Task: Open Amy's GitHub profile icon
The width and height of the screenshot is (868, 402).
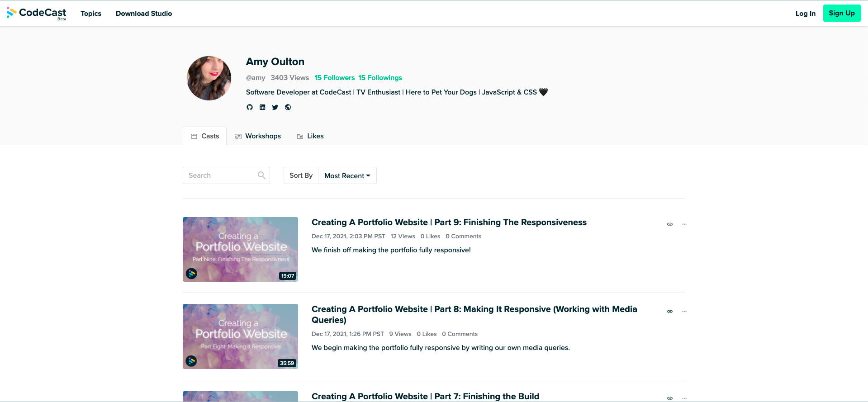Action: pos(250,107)
